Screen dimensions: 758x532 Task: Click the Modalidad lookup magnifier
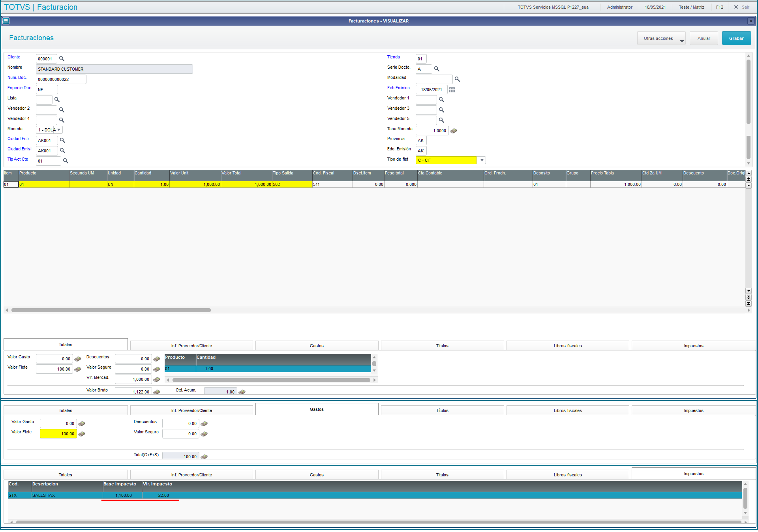point(457,79)
